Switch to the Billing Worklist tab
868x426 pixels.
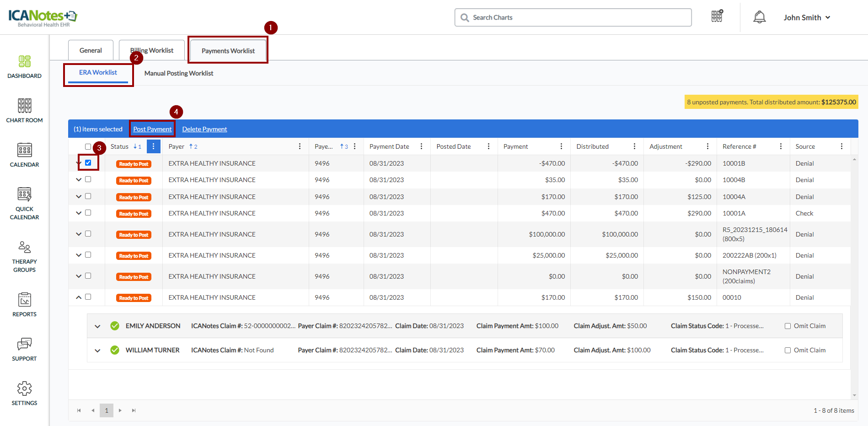click(152, 50)
